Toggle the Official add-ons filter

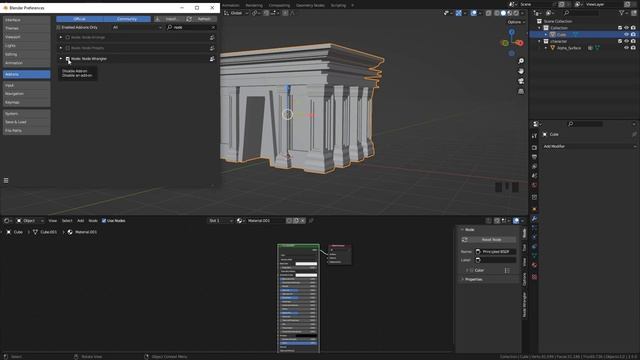(x=80, y=19)
